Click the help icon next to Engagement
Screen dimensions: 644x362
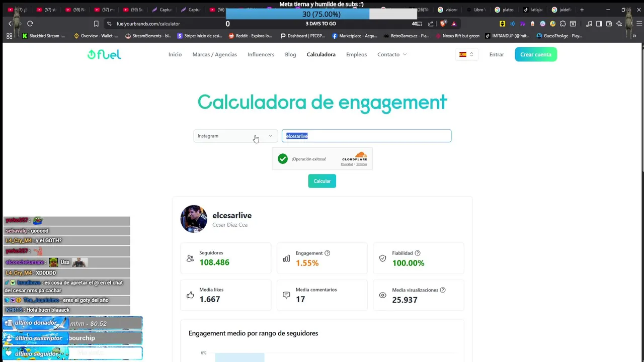click(x=328, y=253)
